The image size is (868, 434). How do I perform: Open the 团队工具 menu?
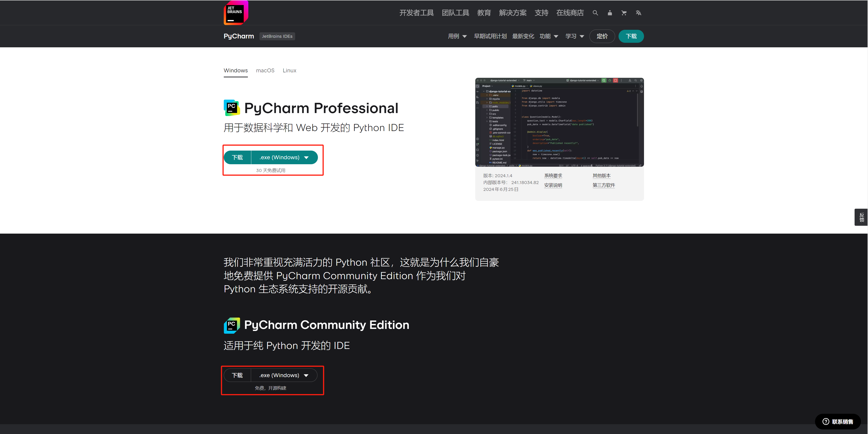[x=455, y=13]
